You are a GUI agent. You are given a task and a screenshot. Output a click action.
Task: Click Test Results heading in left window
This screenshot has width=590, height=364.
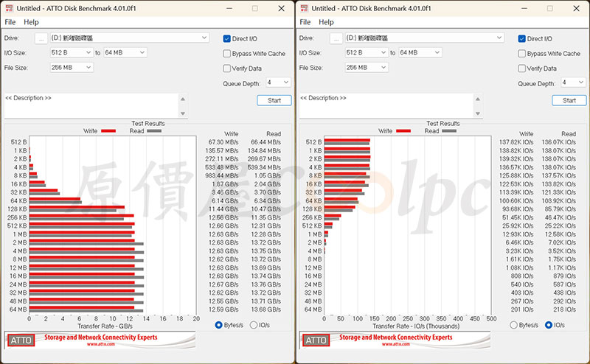click(x=148, y=123)
